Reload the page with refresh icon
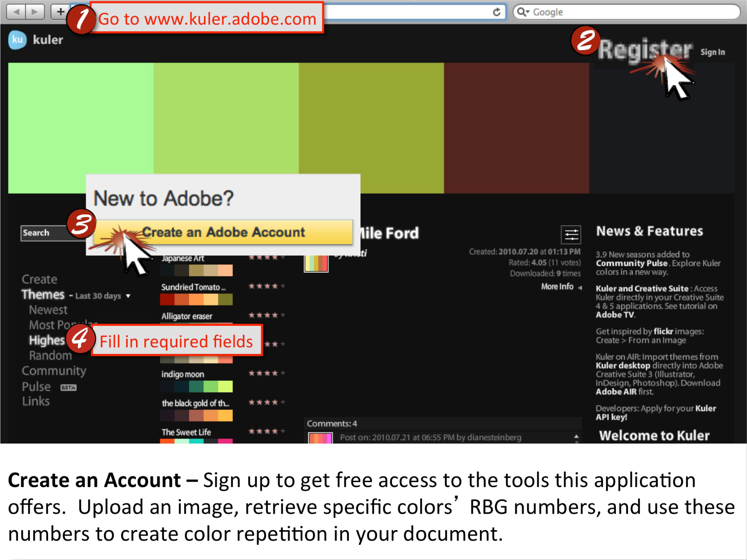 496,12
